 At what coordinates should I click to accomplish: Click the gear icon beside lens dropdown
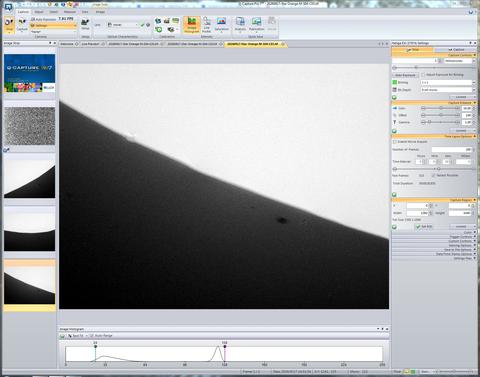tap(148, 25)
